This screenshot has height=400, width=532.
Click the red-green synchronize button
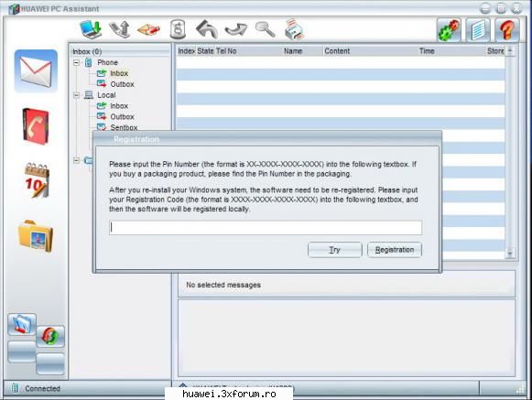[49, 336]
